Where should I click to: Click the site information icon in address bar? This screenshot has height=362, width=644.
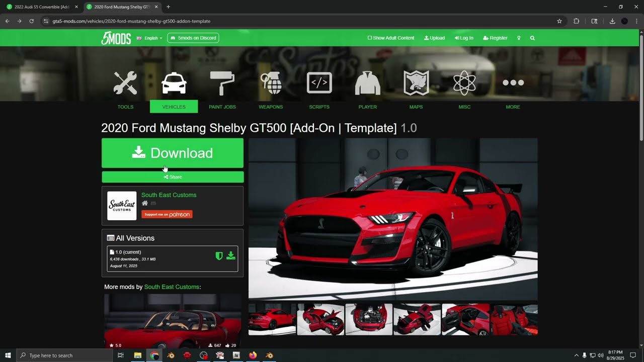[46, 21]
